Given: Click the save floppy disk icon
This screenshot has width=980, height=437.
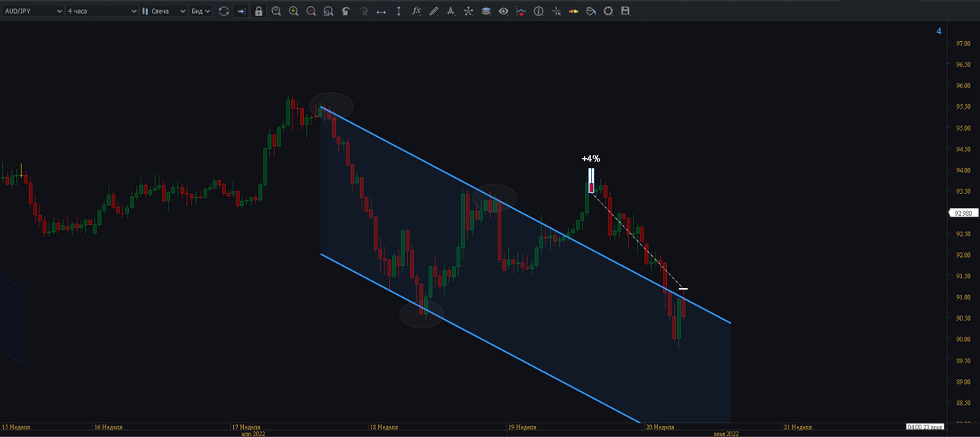Looking at the screenshot, I should point(625,11).
